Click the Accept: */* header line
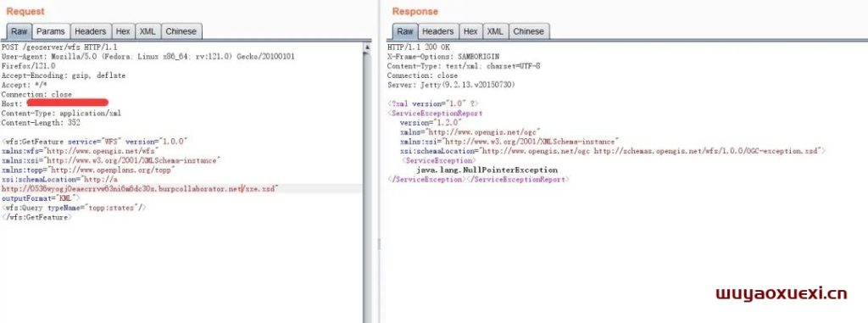This screenshot has height=323, width=868. (x=24, y=85)
